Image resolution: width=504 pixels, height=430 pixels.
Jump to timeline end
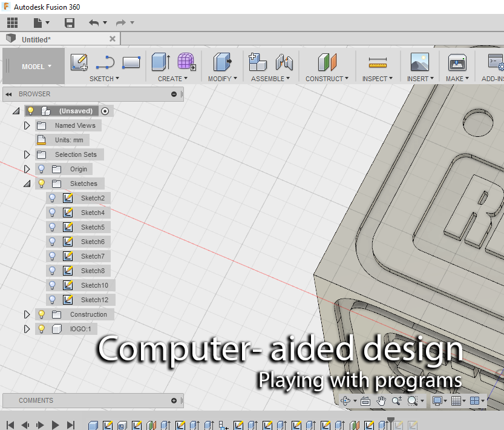(x=71, y=425)
